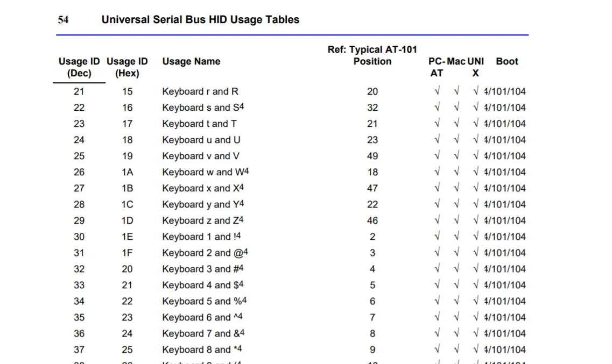612x364 pixels.
Task: Click the Boot value for Keyboard 4 and $
Action: (x=505, y=285)
